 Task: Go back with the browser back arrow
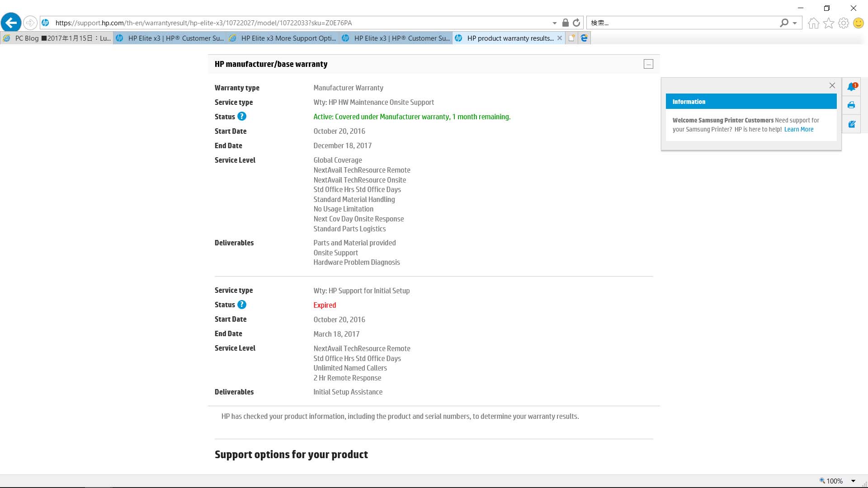click(x=11, y=23)
